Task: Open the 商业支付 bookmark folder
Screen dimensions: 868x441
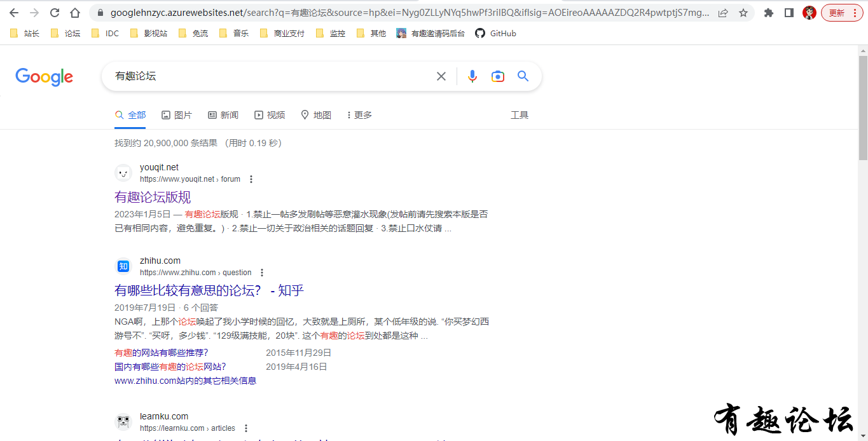Action: [x=282, y=33]
